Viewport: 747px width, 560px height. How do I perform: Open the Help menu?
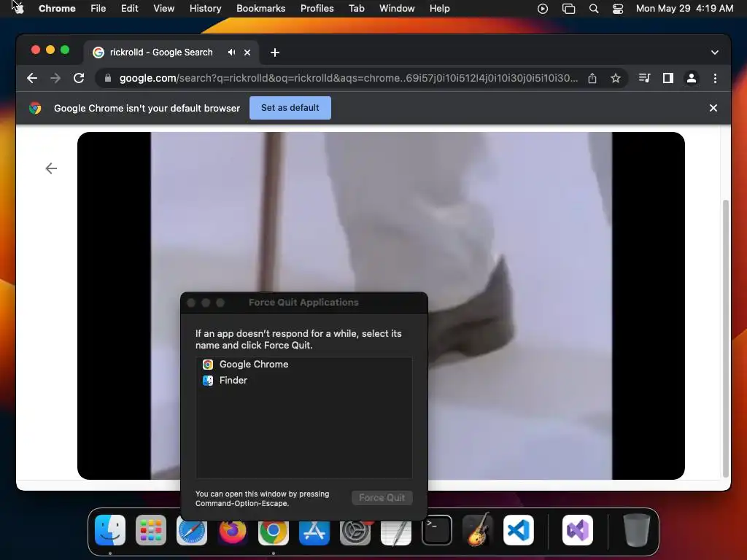tap(439, 8)
